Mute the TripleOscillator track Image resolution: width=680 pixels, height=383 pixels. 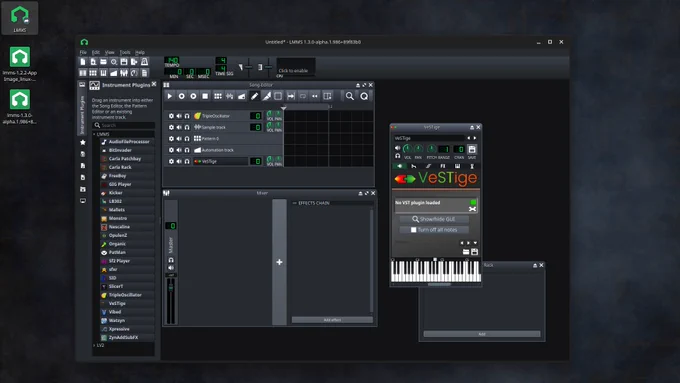coord(179,116)
